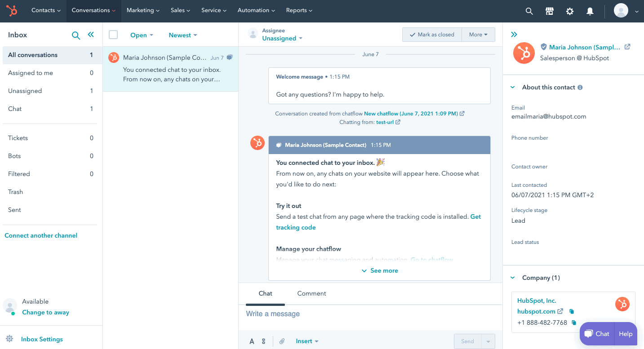Screen dimensions: 644x349
Task: Open the Automation menu
Action: point(256,10)
